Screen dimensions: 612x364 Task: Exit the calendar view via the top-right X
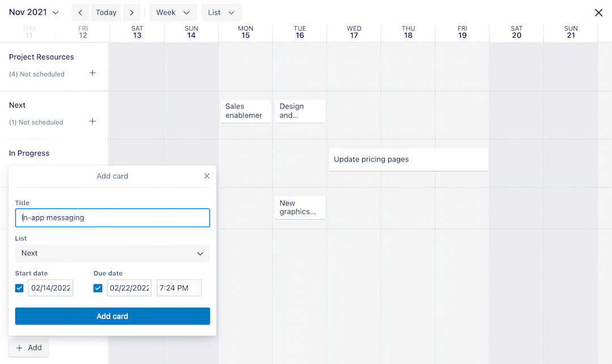coord(598,12)
